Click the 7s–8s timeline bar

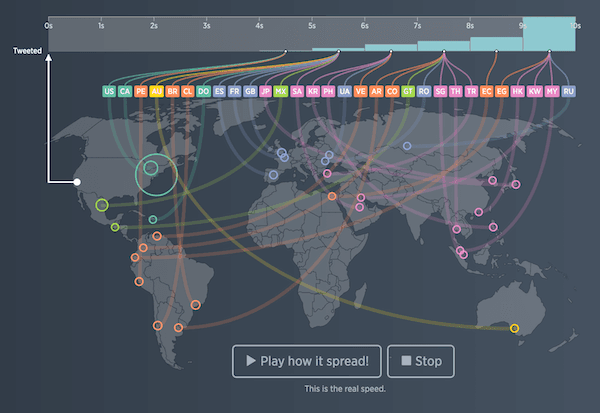[443, 46]
